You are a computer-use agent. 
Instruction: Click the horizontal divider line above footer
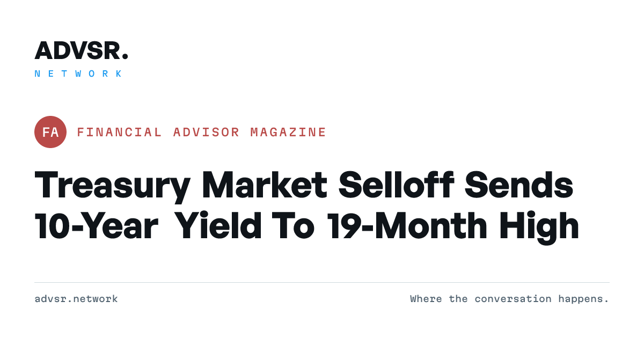(x=322, y=282)
